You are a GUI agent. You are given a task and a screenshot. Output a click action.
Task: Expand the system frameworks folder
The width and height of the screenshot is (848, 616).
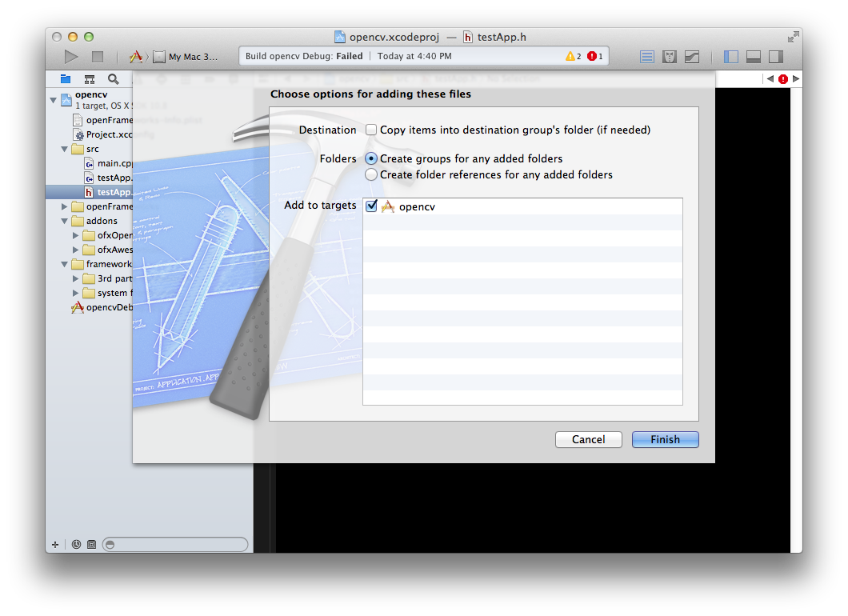click(76, 293)
